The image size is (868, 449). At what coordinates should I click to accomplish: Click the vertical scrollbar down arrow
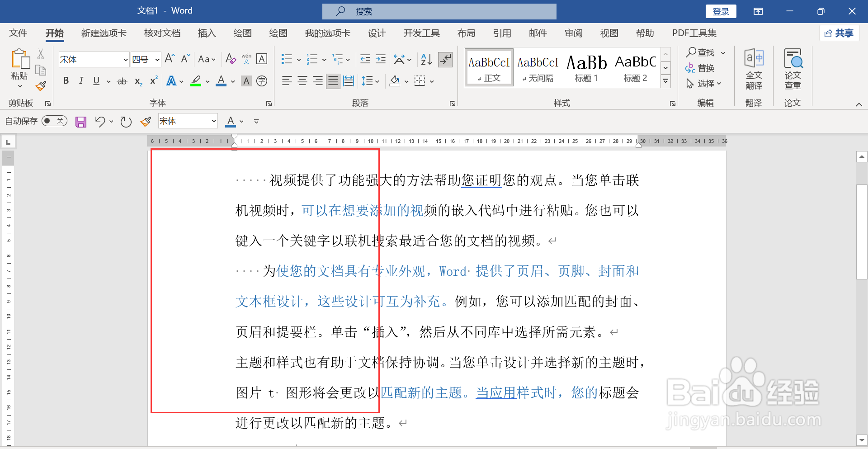pyautogui.click(x=862, y=440)
